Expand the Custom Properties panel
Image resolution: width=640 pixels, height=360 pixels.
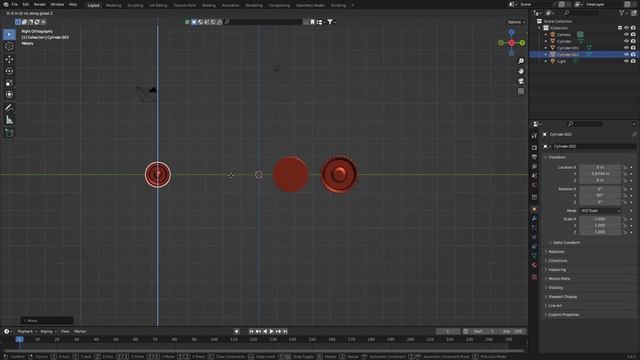coord(563,315)
